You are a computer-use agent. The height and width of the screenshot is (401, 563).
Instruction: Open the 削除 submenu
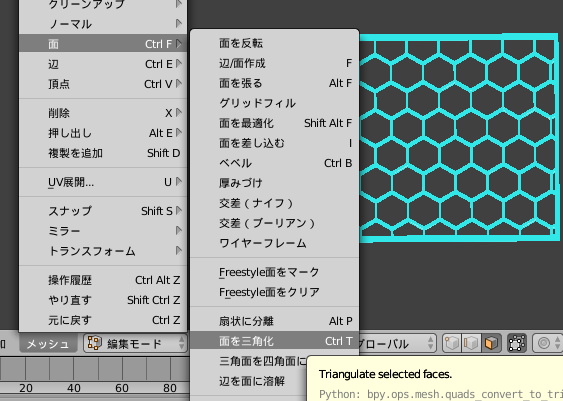pyautogui.click(x=103, y=113)
